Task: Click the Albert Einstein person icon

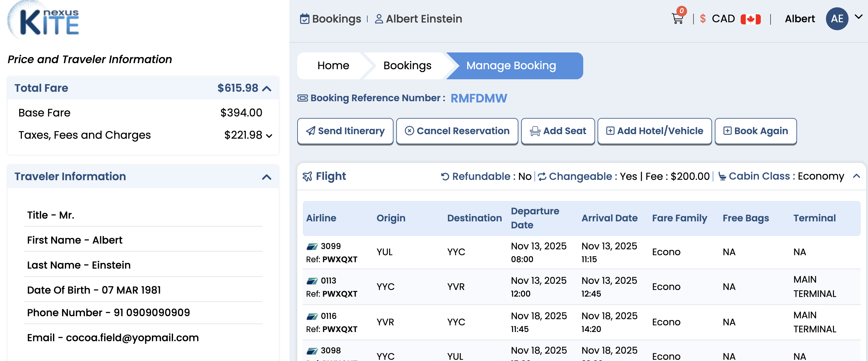Action: [x=379, y=19]
